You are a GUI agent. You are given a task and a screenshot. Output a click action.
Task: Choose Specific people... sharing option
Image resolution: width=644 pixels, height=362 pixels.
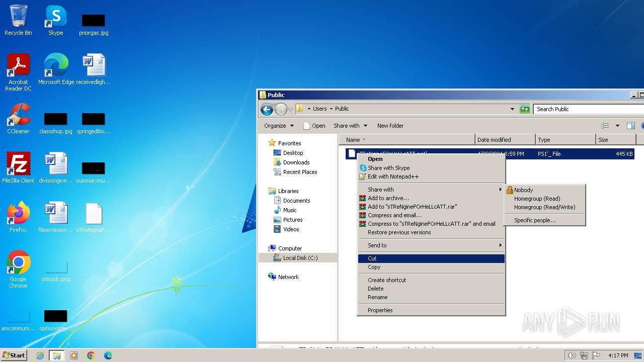545,220
